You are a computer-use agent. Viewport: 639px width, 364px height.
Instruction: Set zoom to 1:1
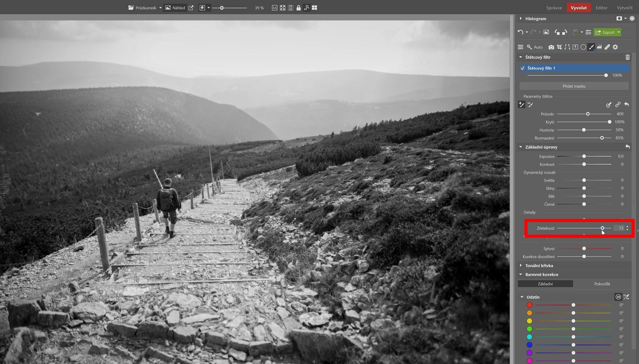pos(275,8)
